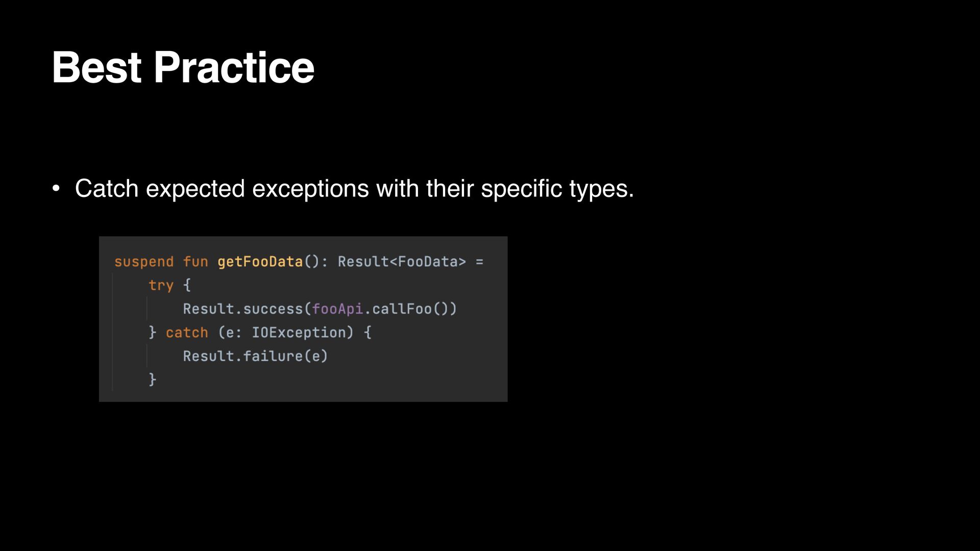This screenshot has height=551, width=980.
Task: Click "Result.success" in the code snippet
Action: [x=243, y=309]
